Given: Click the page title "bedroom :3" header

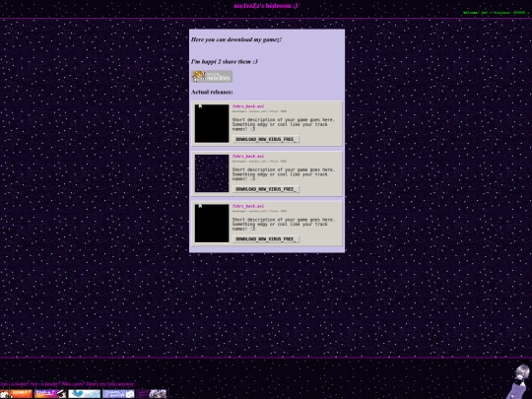Looking at the screenshot, I should 266,6.
